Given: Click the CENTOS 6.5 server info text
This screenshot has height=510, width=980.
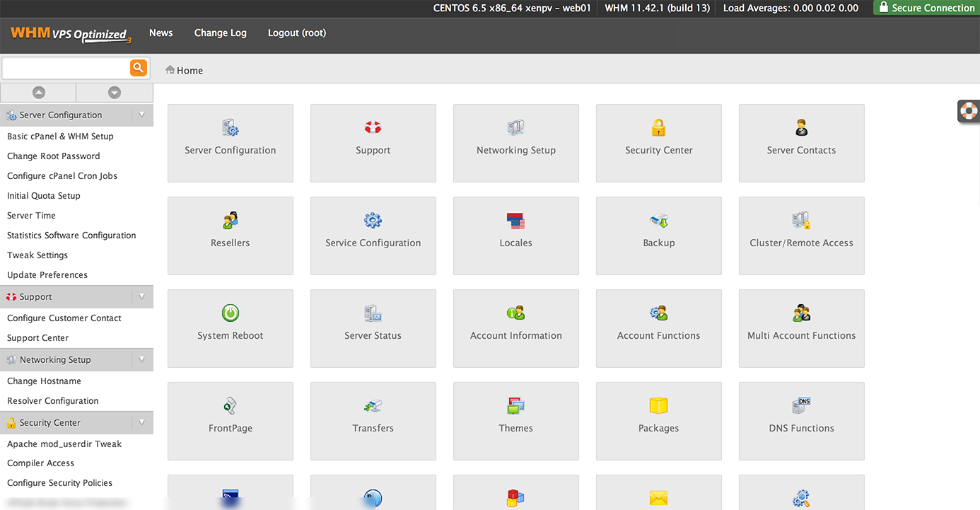Looking at the screenshot, I should tap(512, 8).
